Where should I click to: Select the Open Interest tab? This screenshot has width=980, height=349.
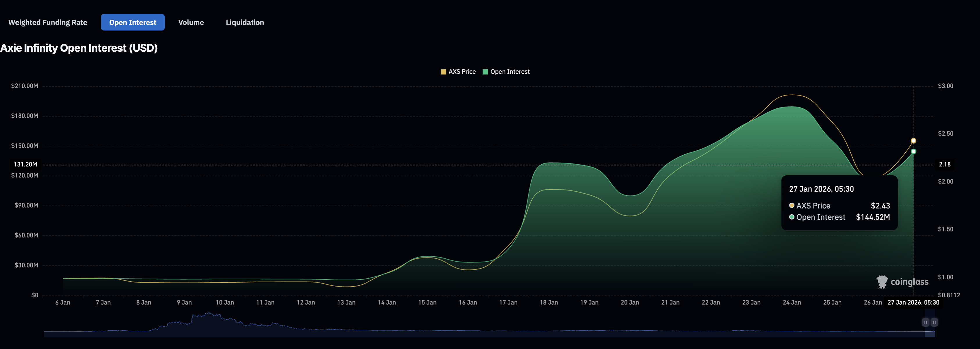pos(133,22)
